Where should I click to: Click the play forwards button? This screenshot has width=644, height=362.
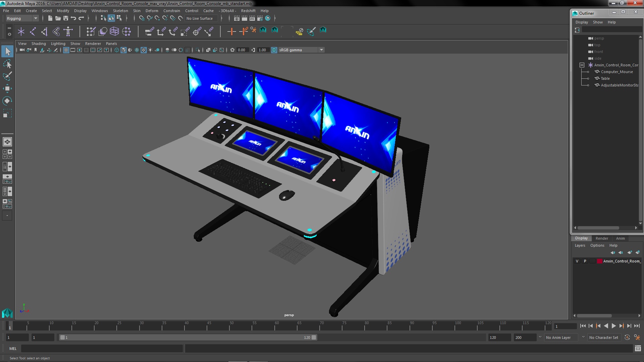613,326
